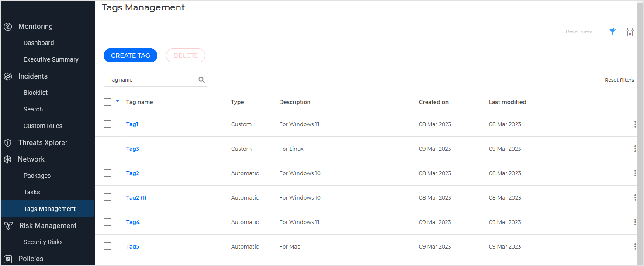Click the Reset filters link
The height and width of the screenshot is (266, 644).
coord(619,80)
